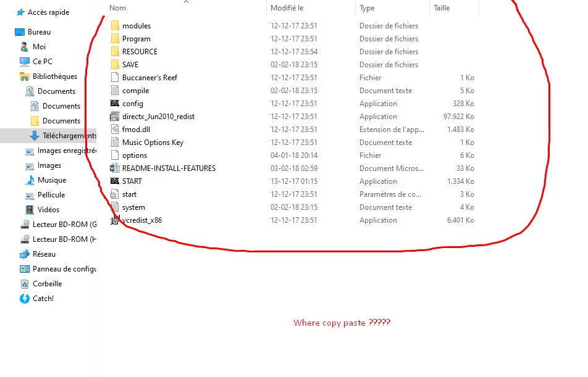Click the fmod.dll file icon

coord(115,130)
